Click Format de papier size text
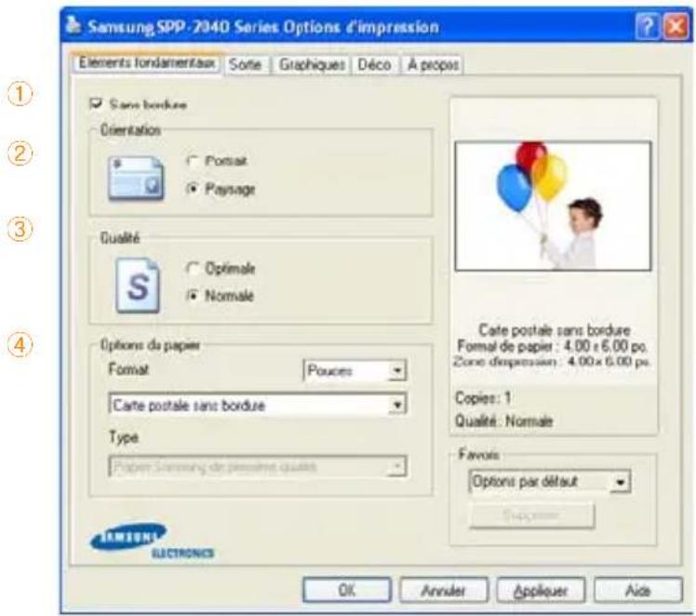Viewport: 696px width, 616px height. coord(553,346)
